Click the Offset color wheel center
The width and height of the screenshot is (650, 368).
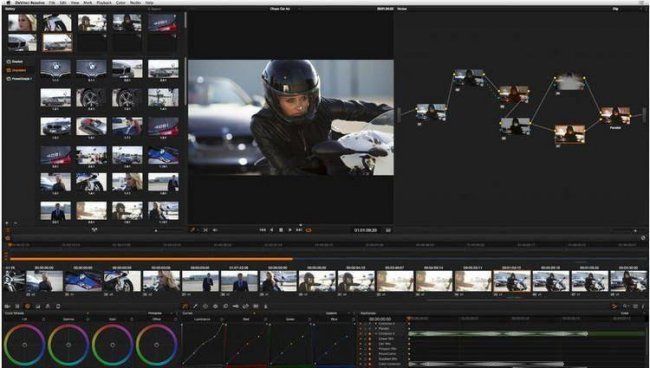[x=156, y=345]
